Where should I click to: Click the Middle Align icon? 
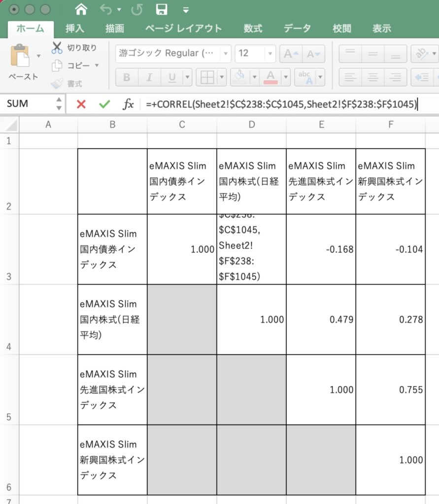click(372, 54)
